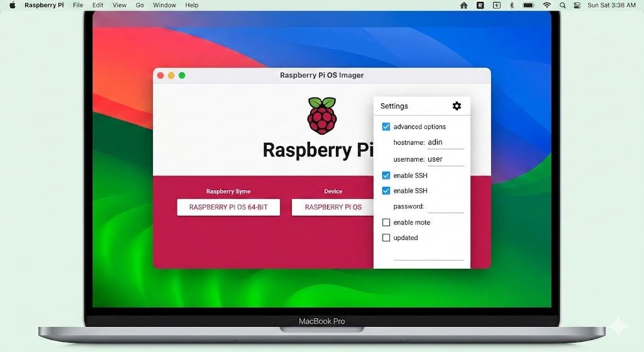644x352 pixels.
Task: Click the hostname field containing adin
Action: pyautogui.click(x=446, y=143)
